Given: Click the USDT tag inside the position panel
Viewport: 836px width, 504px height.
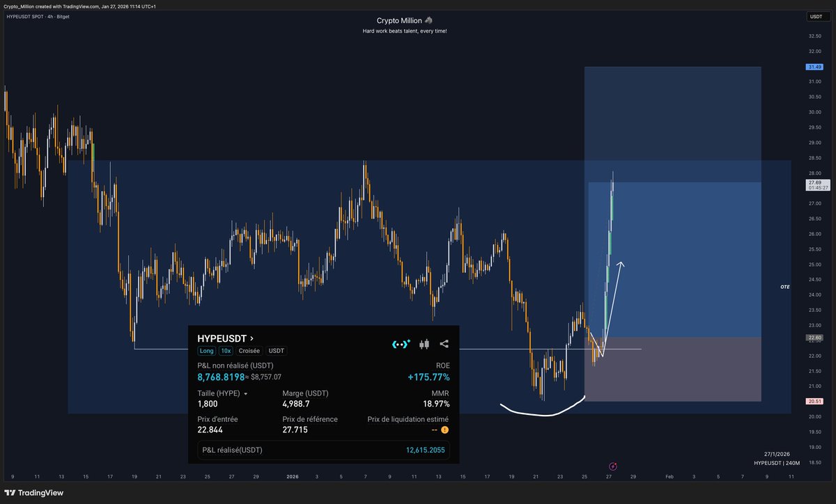Looking at the screenshot, I should [x=277, y=351].
